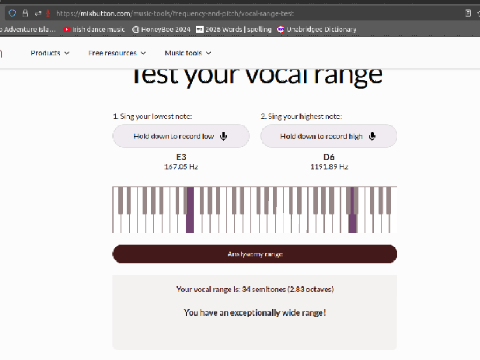Open the 2026 Words spelling bookmark
480x360 pixels.
tap(234, 29)
